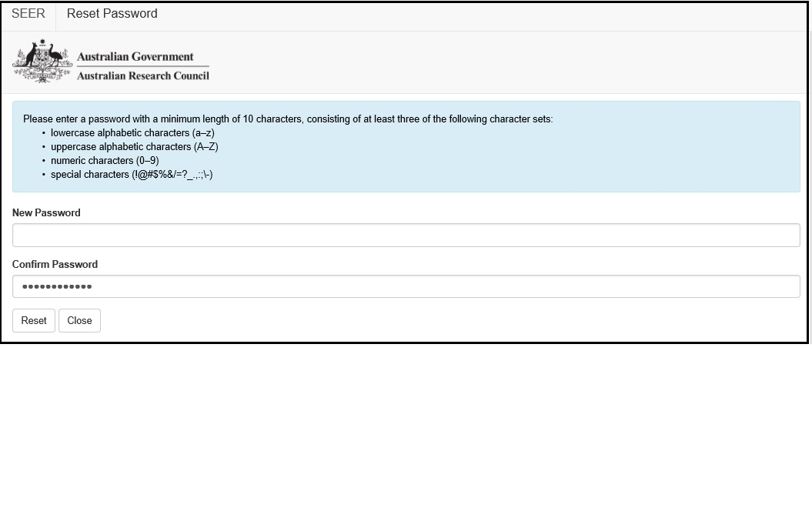Click the Australian Government crest logo
Screen dimensions: 812x518
click(x=42, y=61)
